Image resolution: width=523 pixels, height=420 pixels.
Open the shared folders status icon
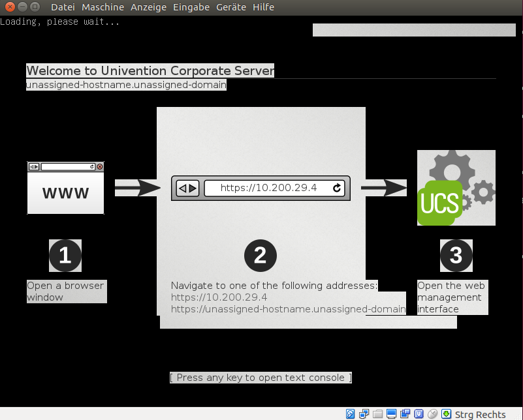point(377,414)
